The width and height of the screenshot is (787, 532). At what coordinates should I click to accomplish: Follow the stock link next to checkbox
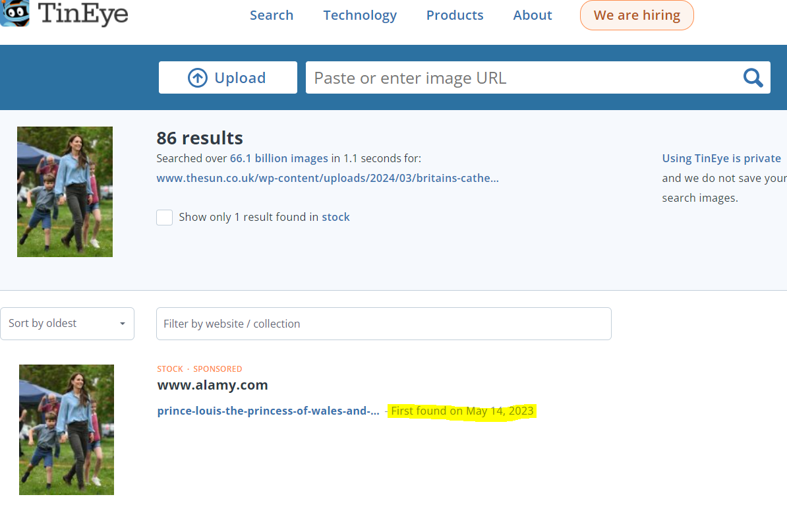coord(335,217)
